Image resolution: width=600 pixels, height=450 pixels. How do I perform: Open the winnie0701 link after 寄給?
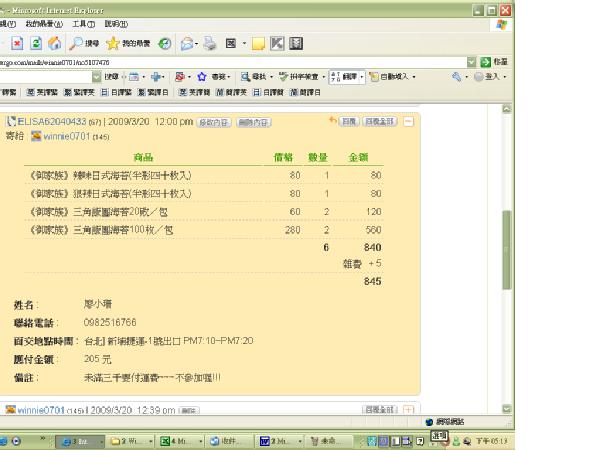tap(67, 136)
